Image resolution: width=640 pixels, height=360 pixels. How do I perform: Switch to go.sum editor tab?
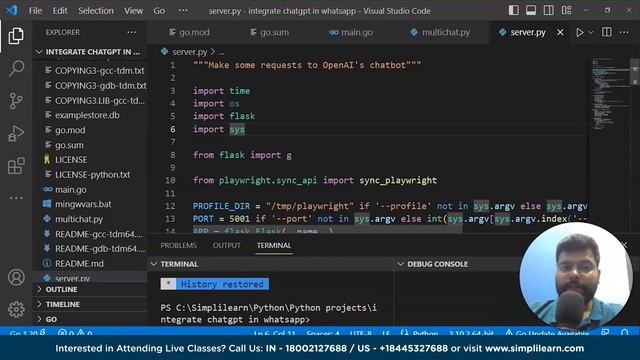coord(269,32)
